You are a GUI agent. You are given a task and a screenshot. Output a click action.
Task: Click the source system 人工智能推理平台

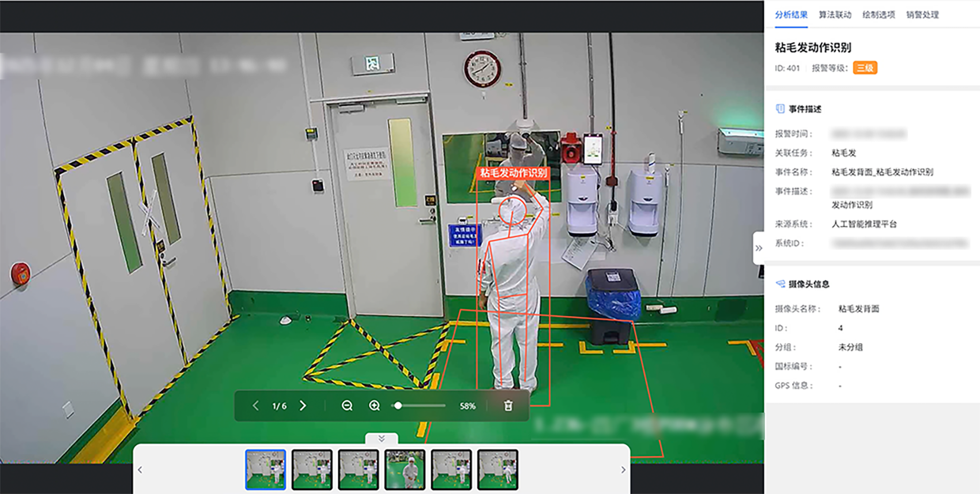click(864, 224)
